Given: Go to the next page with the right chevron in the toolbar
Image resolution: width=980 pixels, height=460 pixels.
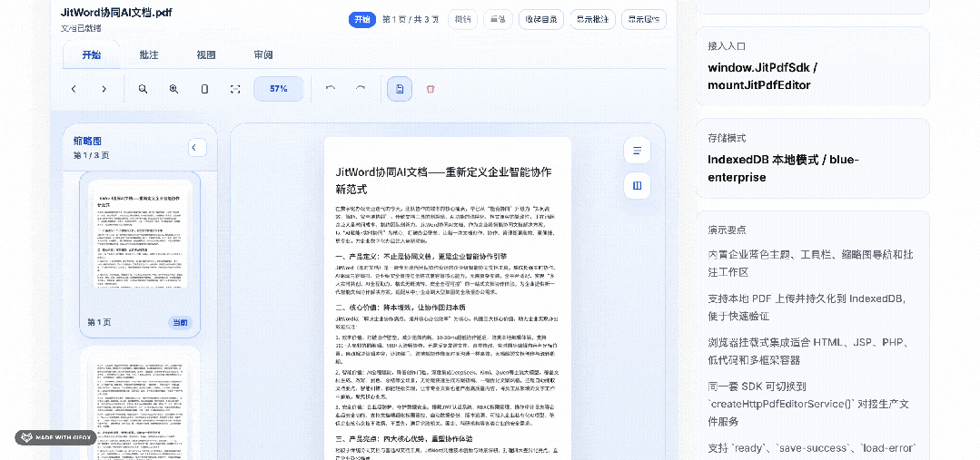Looking at the screenshot, I should coord(104,89).
